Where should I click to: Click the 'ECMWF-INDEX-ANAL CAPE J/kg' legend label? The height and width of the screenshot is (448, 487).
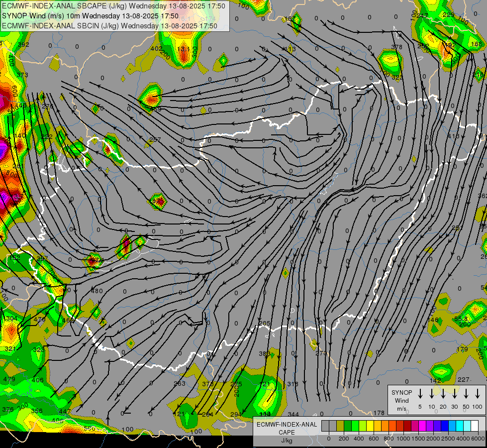coord(287,433)
